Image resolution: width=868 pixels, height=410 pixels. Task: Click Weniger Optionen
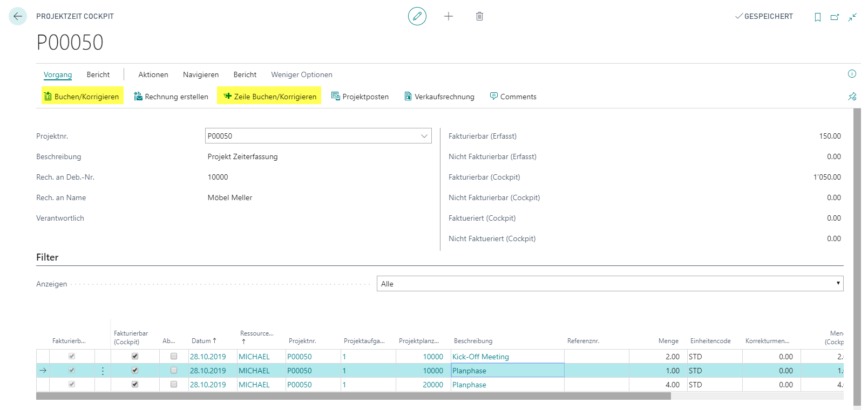pos(302,74)
